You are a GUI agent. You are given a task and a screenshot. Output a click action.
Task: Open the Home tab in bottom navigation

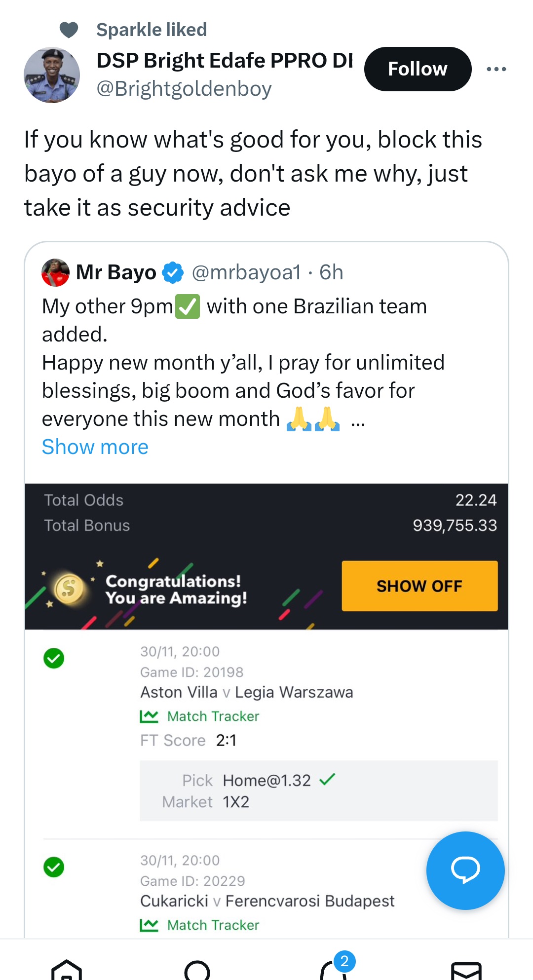pos(67,969)
